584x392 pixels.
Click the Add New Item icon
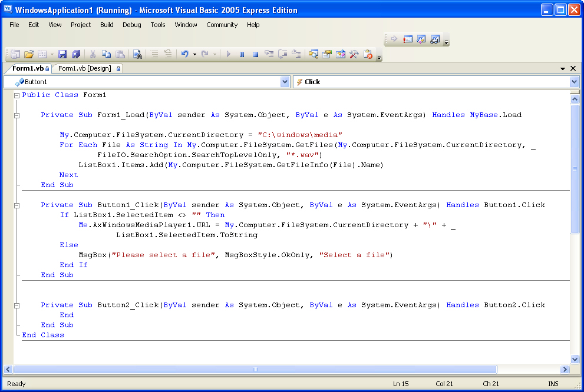click(42, 54)
